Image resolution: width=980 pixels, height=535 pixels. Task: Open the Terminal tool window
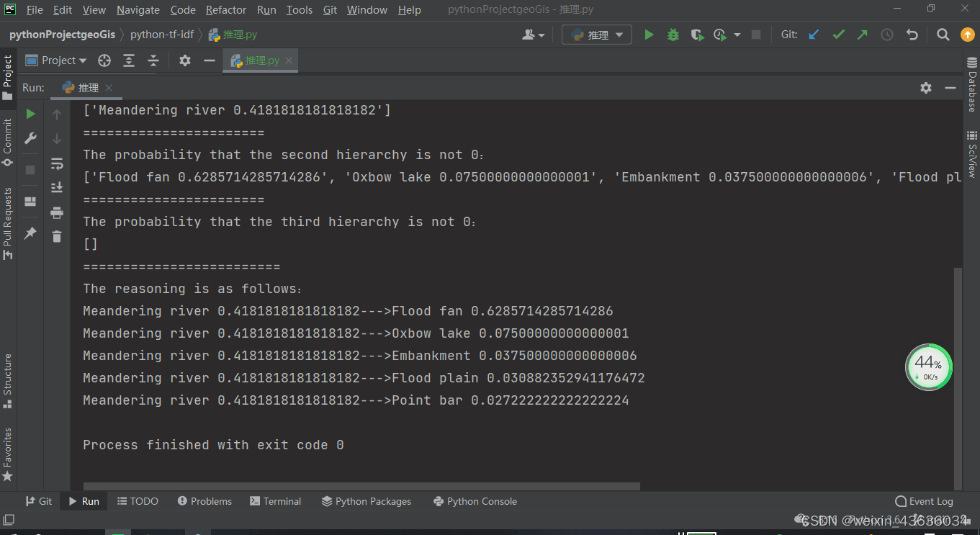pos(276,501)
